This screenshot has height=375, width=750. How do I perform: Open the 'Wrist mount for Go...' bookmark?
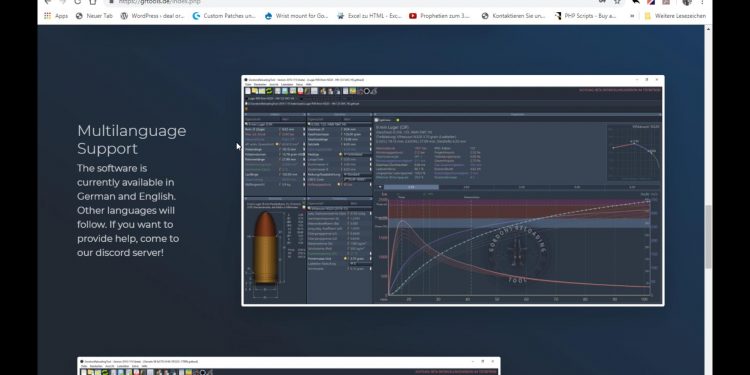(x=296, y=16)
